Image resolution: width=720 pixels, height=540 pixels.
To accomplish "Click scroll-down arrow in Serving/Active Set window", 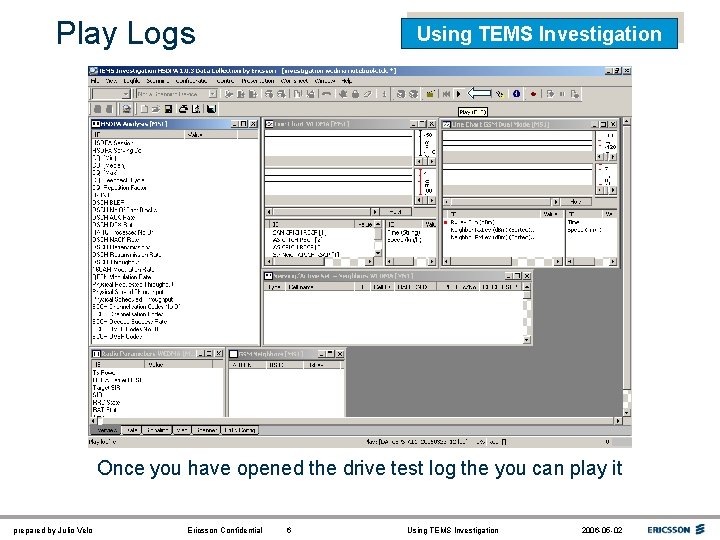I will pos(527,340).
